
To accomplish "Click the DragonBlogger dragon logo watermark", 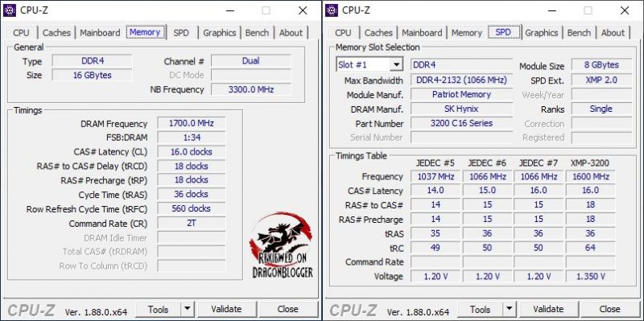I will [281, 245].
